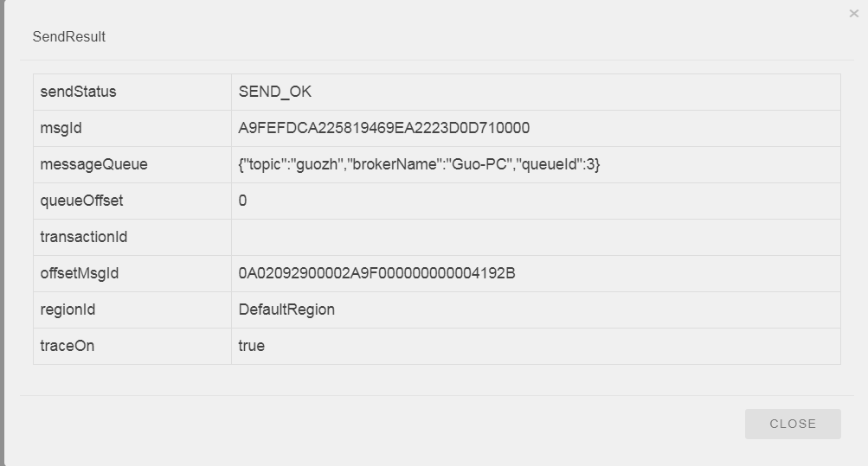The image size is (868, 466).
Task: Click the CLOSE button
Action: 793,424
